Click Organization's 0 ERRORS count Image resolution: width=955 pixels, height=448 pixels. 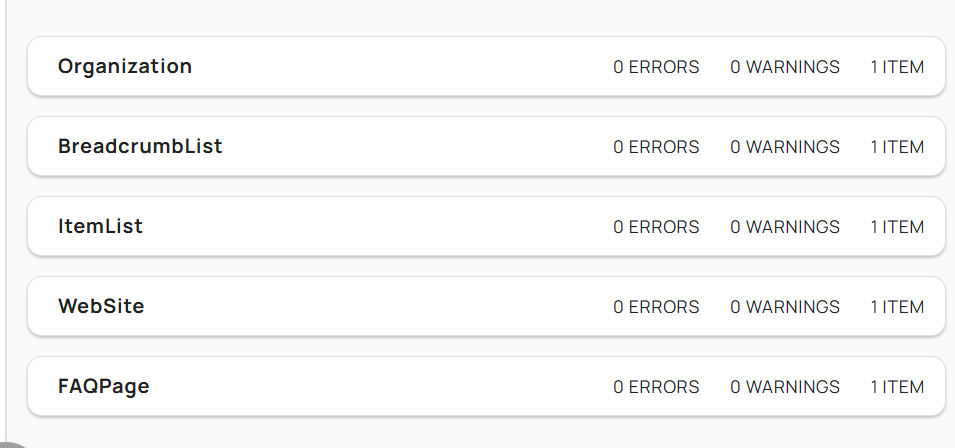[x=656, y=67]
